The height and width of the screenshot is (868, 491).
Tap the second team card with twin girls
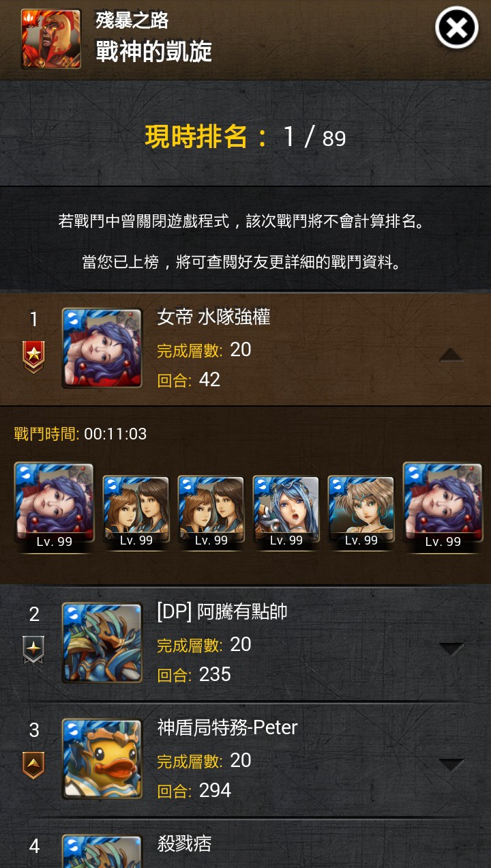[x=136, y=512]
